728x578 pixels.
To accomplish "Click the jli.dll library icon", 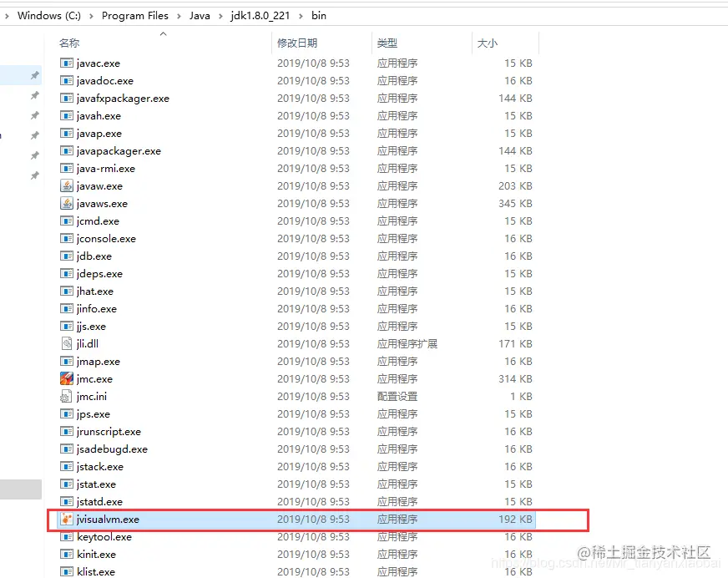I will tap(67, 343).
